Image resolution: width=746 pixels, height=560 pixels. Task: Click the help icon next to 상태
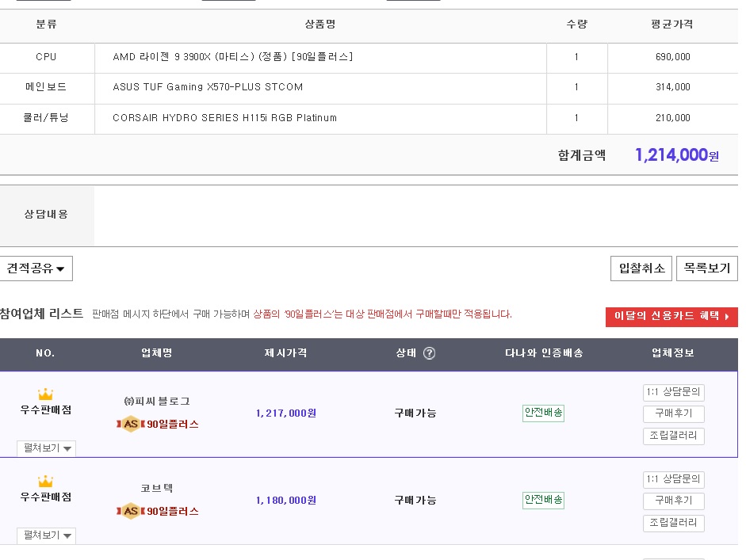(430, 353)
